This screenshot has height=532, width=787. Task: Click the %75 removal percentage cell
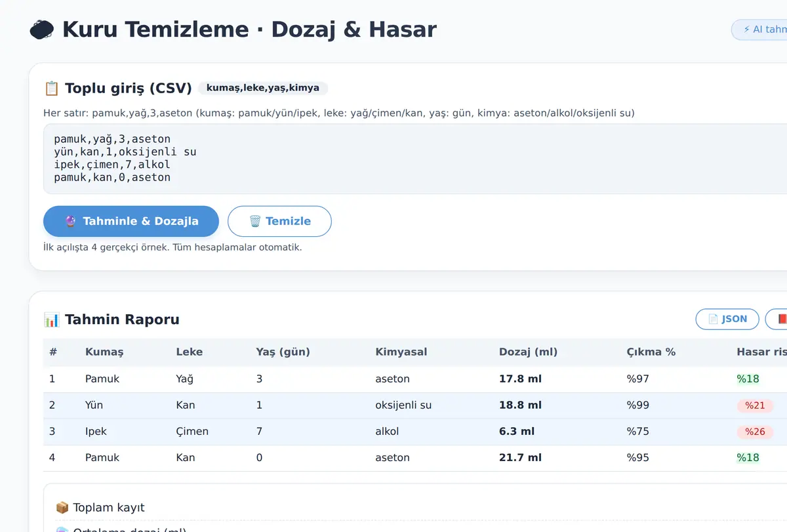tap(637, 431)
